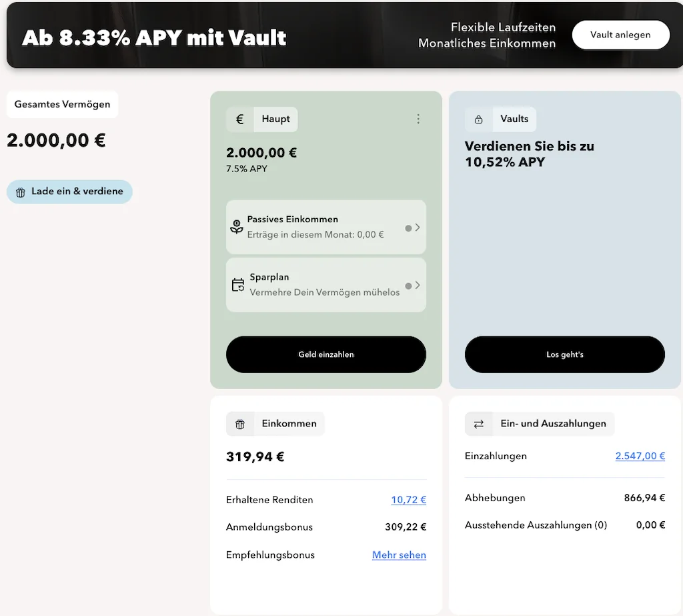Open the three-dot options on the Haupt card
Screen dimensions: 683x616
[x=418, y=119]
